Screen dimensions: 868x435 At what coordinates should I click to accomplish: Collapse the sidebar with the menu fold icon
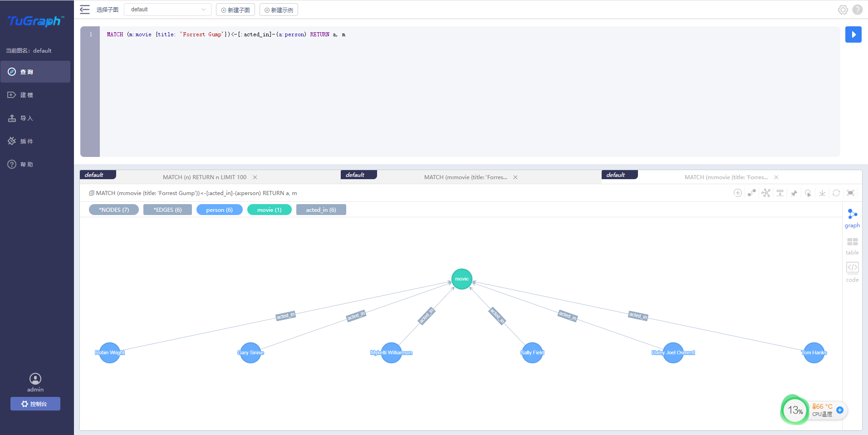click(85, 10)
